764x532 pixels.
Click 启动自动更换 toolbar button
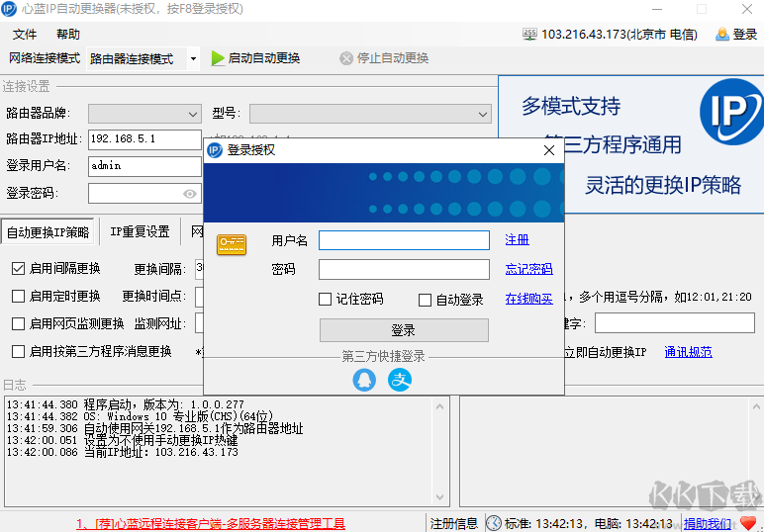click(x=255, y=58)
